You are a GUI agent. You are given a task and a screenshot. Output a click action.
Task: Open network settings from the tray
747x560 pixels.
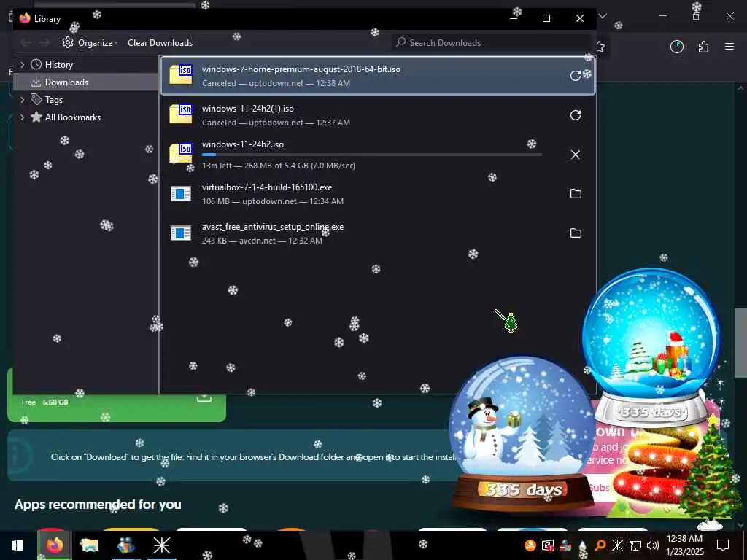(x=635, y=545)
